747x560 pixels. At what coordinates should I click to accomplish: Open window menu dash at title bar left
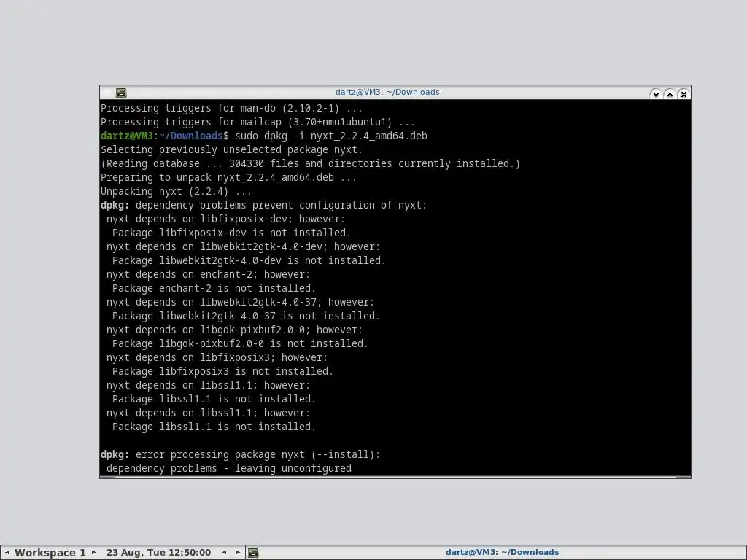click(x=107, y=93)
